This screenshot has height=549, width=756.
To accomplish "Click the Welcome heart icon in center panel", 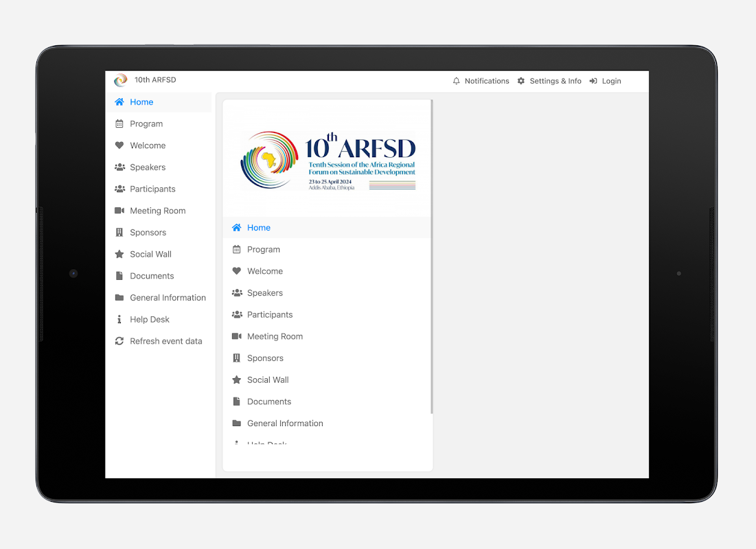I will click(236, 271).
